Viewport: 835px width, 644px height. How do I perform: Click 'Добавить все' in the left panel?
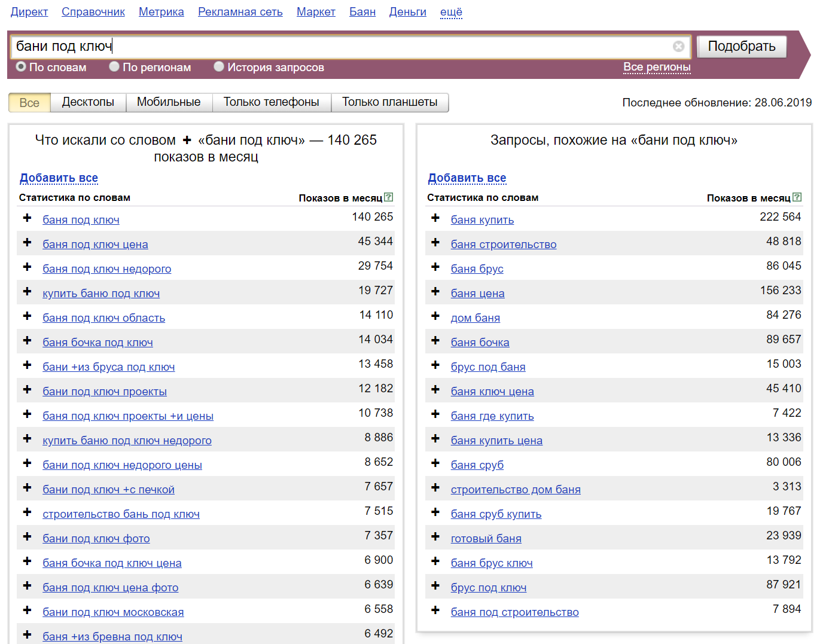coord(59,178)
